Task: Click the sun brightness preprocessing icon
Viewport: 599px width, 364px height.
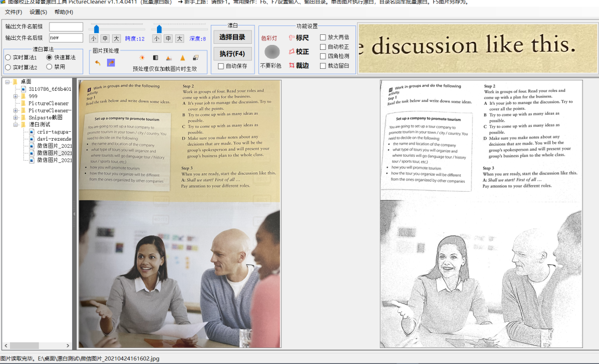Action: point(142,58)
